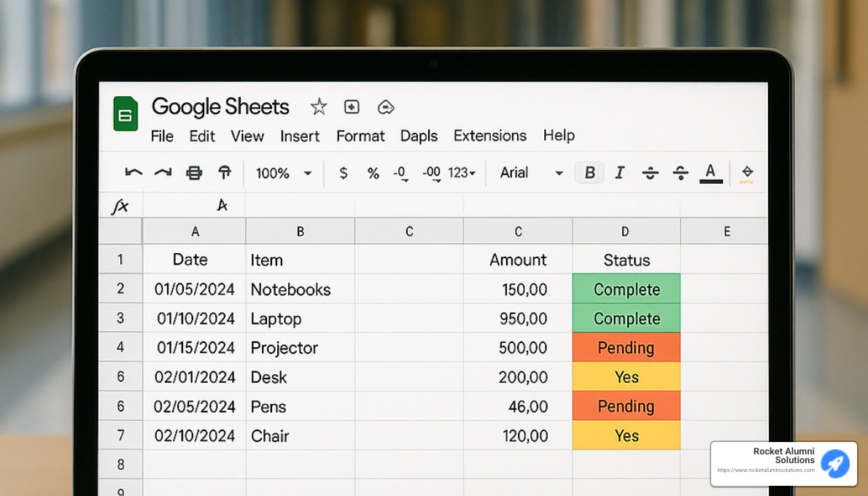Screen dimensions: 868x496
Task: Click the Date header cell
Action: click(194, 259)
